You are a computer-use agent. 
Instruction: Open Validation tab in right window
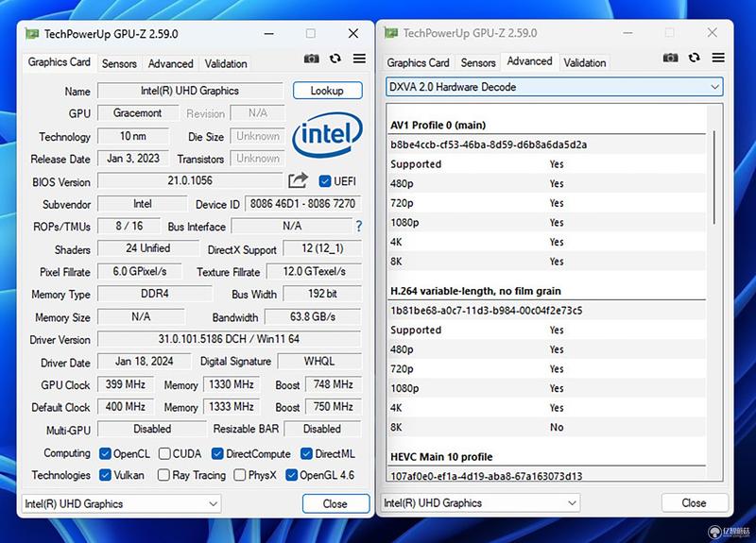coord(584,62)
